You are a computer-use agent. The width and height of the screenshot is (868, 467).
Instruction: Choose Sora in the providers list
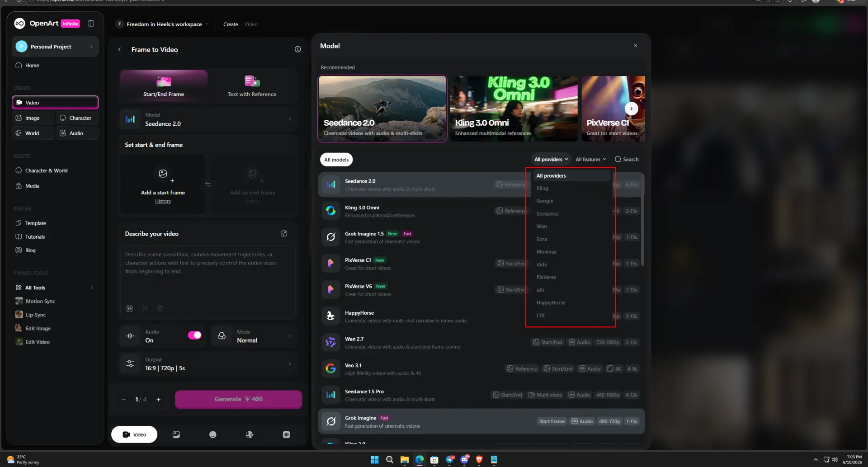[x=571, y=239]
